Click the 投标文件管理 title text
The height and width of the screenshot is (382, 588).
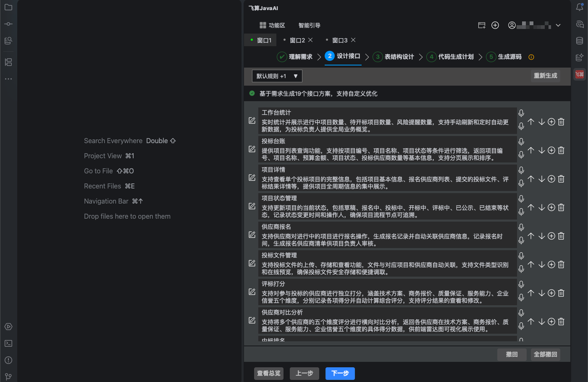click(279, 255)
